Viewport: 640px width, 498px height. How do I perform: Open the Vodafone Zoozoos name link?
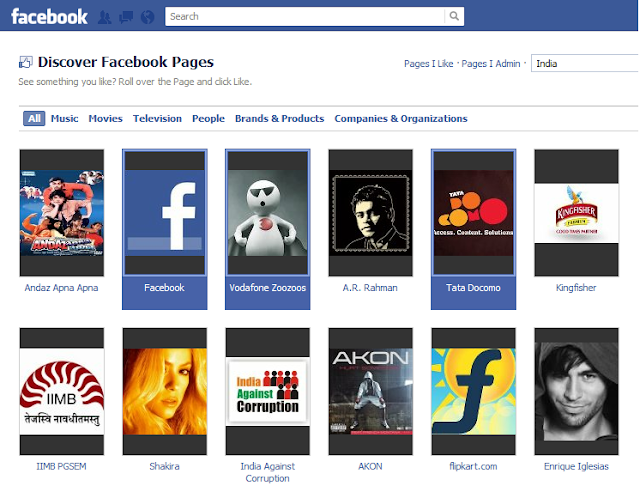(267, 288)
